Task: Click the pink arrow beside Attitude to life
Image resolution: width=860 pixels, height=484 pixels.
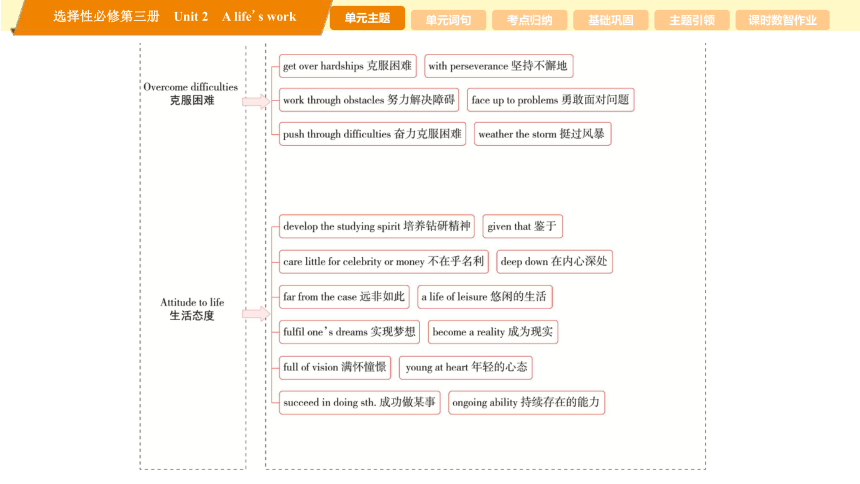Action: pos(256,314)
